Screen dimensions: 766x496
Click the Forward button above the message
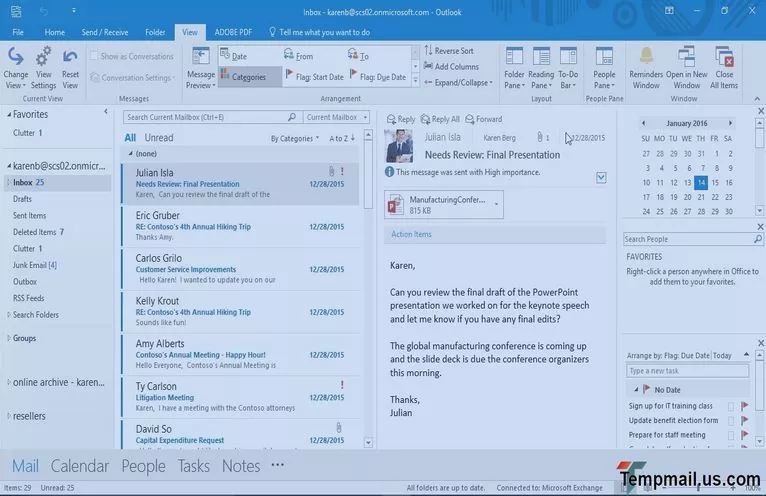click(482, 119)
